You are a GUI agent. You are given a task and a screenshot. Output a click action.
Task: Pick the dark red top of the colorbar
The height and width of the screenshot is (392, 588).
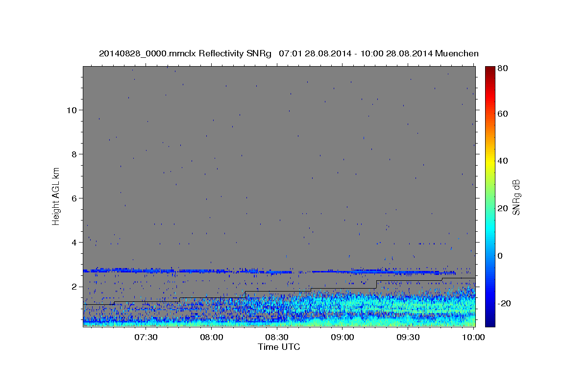pos(490,70)
